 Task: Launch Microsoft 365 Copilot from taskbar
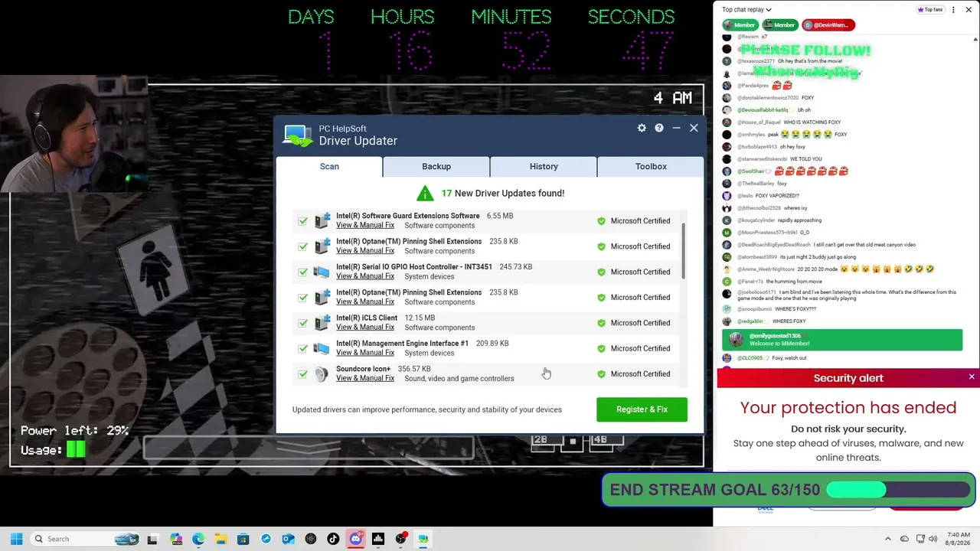(176, 539)
